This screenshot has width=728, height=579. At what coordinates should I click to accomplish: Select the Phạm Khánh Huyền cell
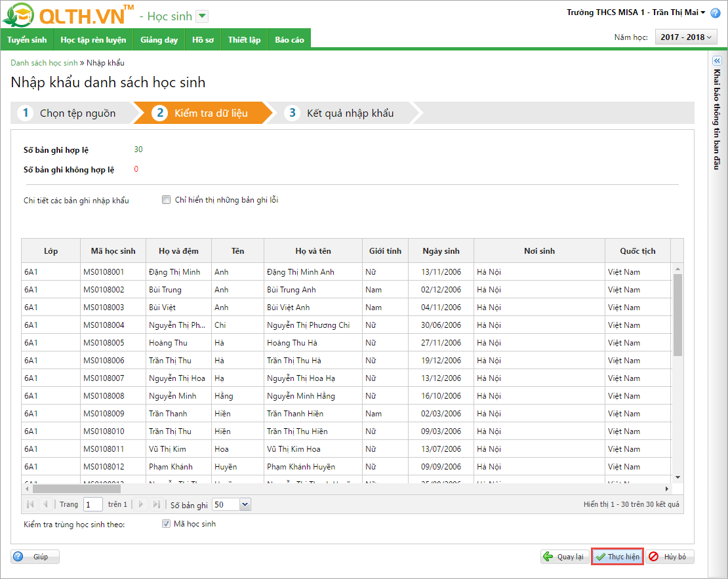coord(313,467)
